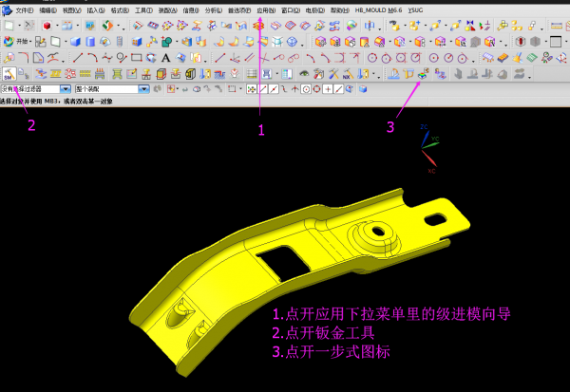This screenshot has width=570, height=392.
Task: Open the YSUG menu
Action: click(415, 10)
